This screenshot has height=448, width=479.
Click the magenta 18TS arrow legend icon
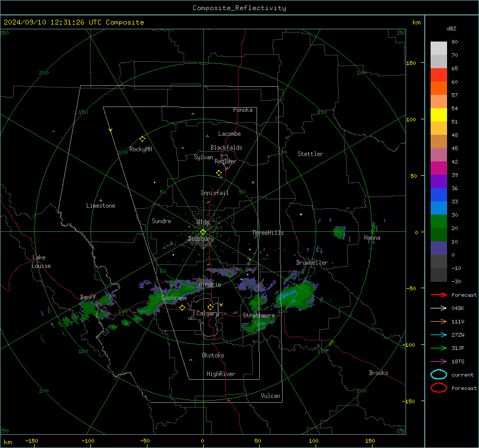[x=439, y=362]
